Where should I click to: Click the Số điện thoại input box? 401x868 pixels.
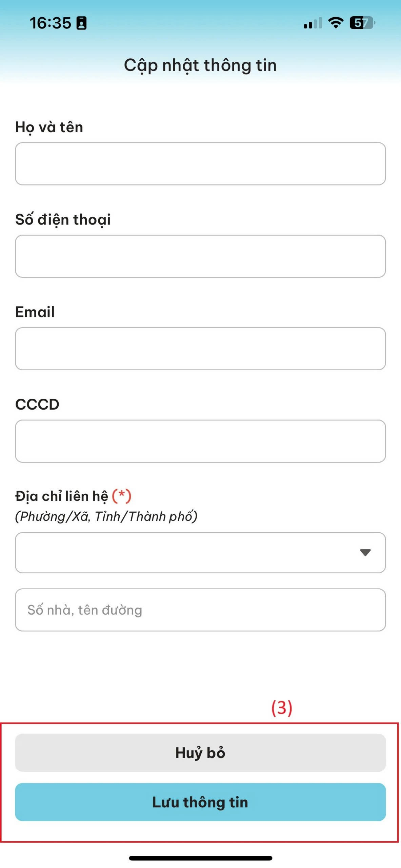tap(200, 256)
